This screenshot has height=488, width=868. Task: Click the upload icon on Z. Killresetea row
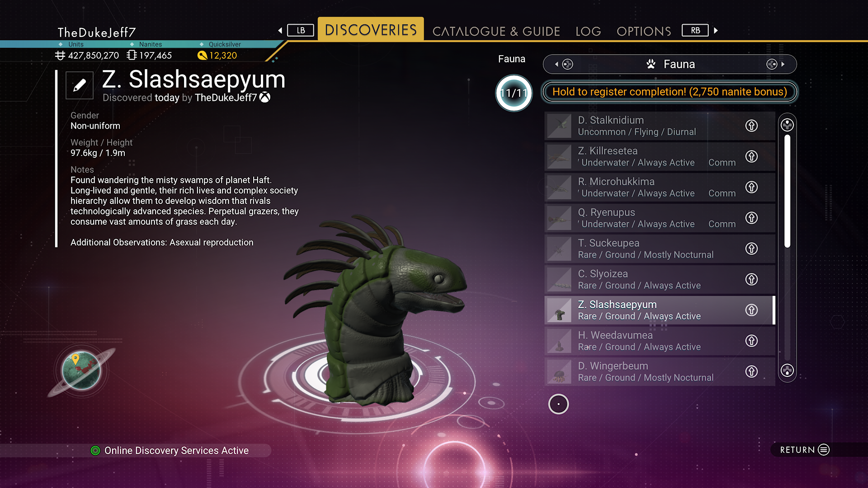[751, 156]
